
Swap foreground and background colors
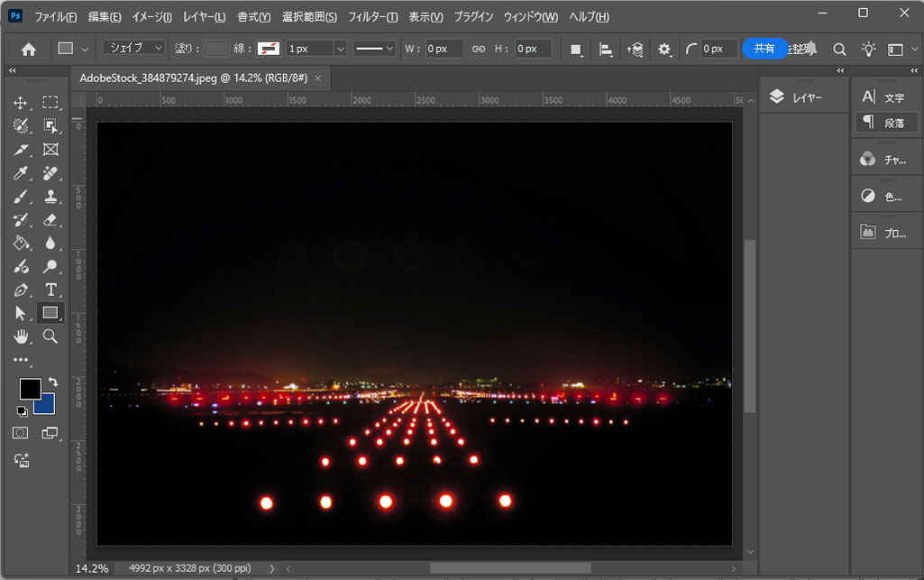coord(52,382)
